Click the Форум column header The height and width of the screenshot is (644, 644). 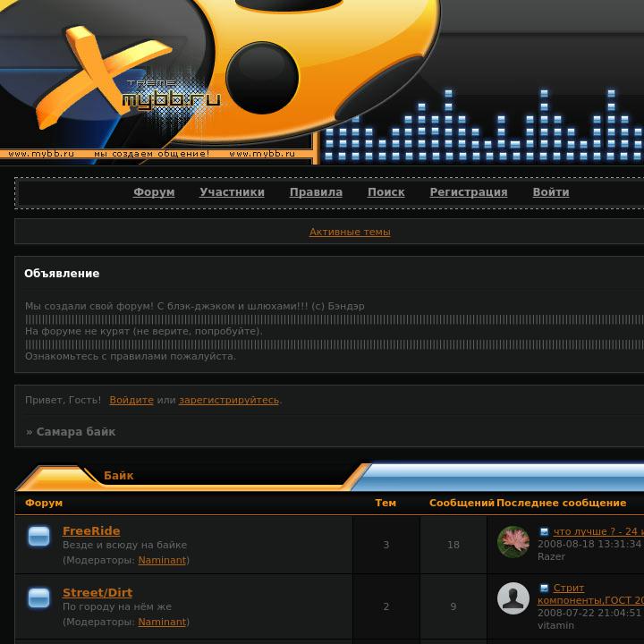[44, 503]
